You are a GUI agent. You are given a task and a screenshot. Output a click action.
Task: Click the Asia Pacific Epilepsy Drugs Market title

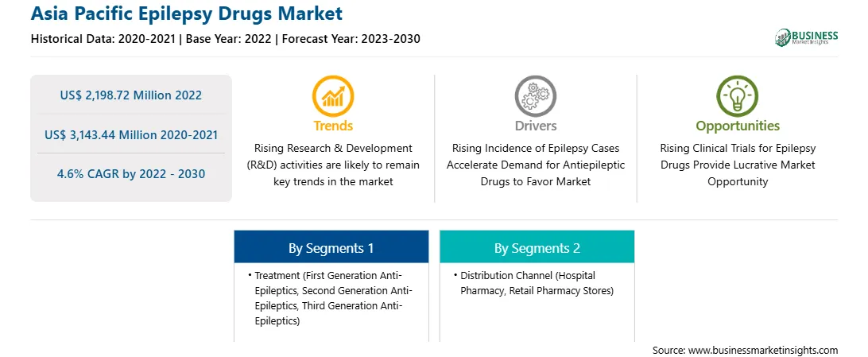click(x=187, y=14)
